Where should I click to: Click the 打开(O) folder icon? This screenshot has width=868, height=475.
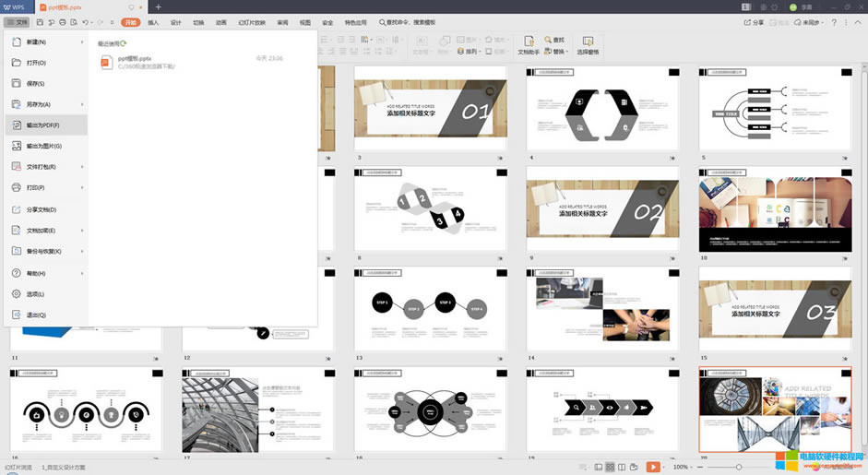[x=17, y=63]
